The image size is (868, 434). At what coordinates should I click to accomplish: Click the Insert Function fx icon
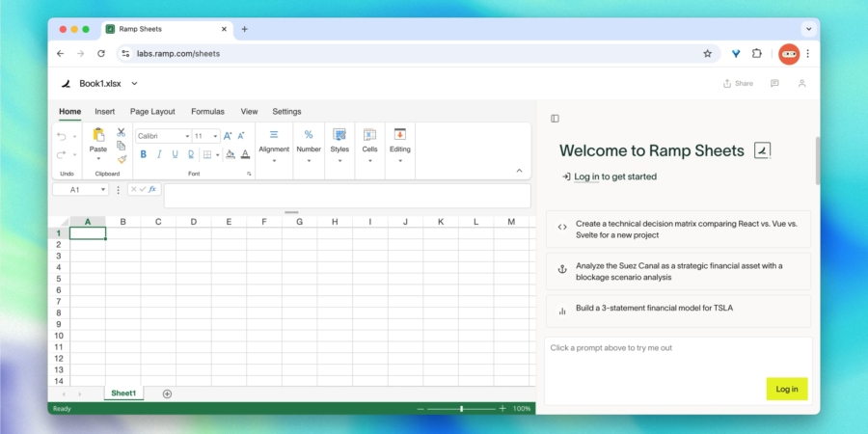click(152, 189)
